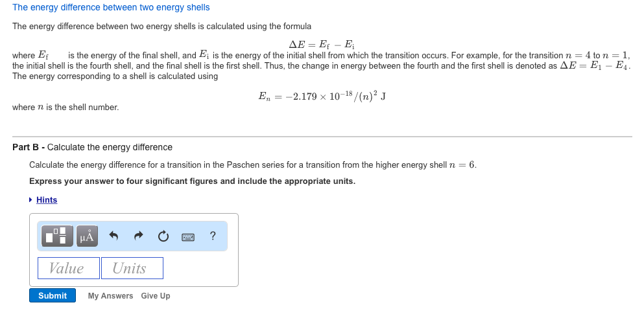Open the µÅ symbols palette
The height and width of the screenshot is (318, 644).
(x=87, y=236)
